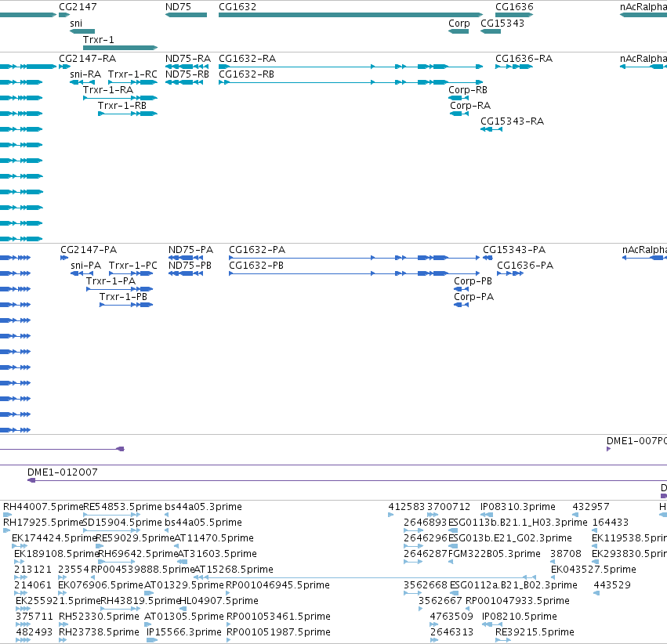Select EST label 3700712

(x=449, y=507)
